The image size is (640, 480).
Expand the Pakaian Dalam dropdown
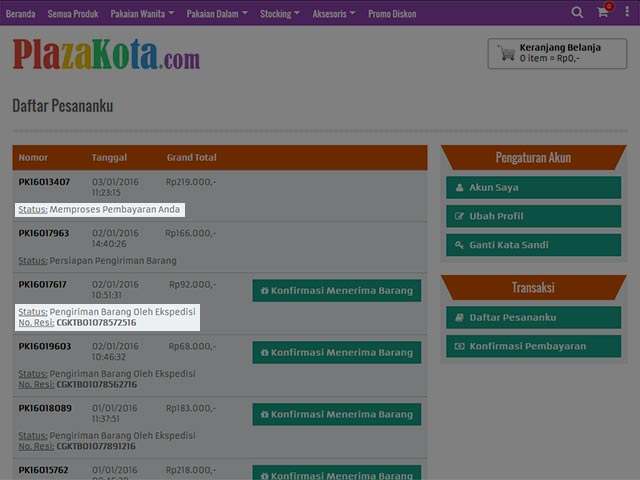pyautogui.click(x=216, y=13)
